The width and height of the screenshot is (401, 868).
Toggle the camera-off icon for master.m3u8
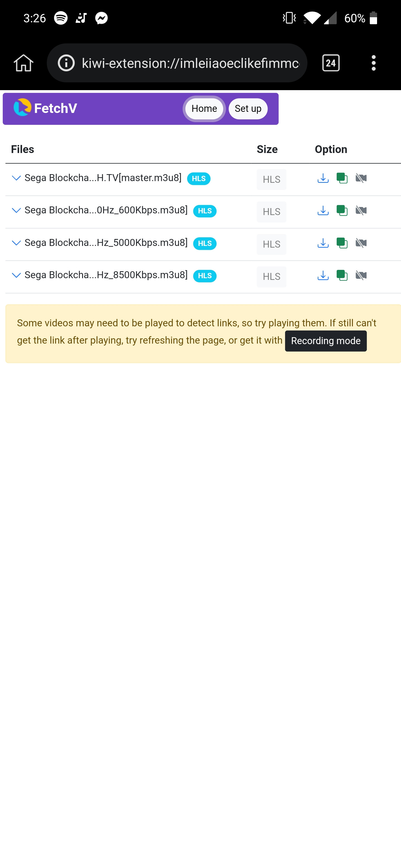click(x=361, y=178)
